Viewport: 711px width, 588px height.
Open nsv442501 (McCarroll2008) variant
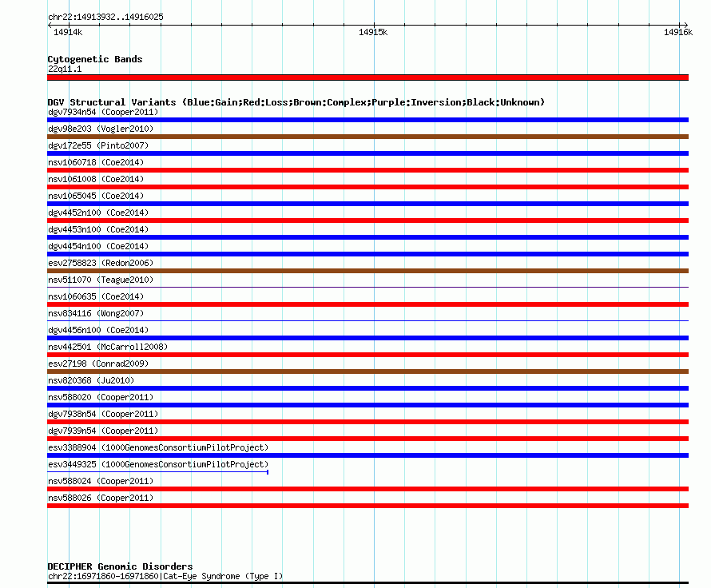point(108,347)
